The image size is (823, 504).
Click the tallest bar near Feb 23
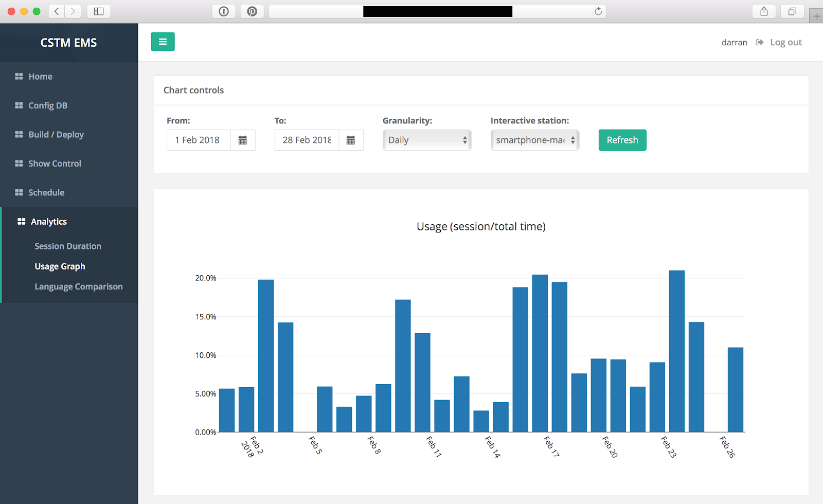(x=676, y=351)
